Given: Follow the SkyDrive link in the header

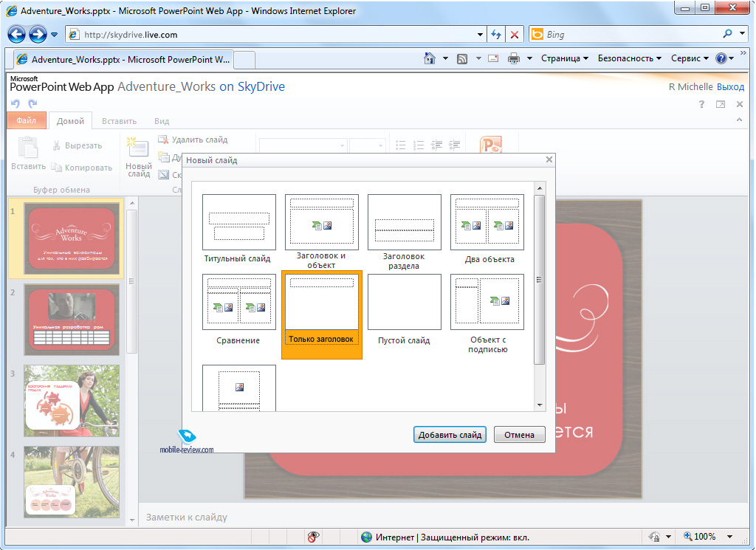Looking at the screenshot, I should click(x=261, y=87).
